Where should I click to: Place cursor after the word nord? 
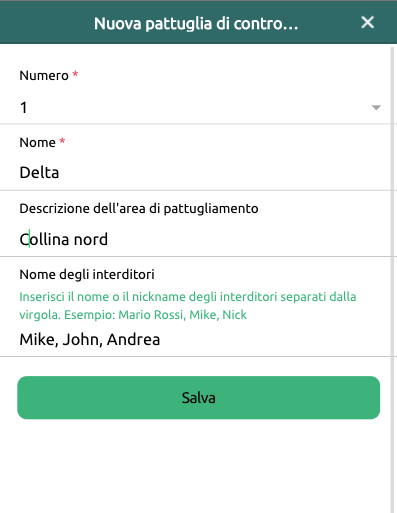tap(108, 239)
